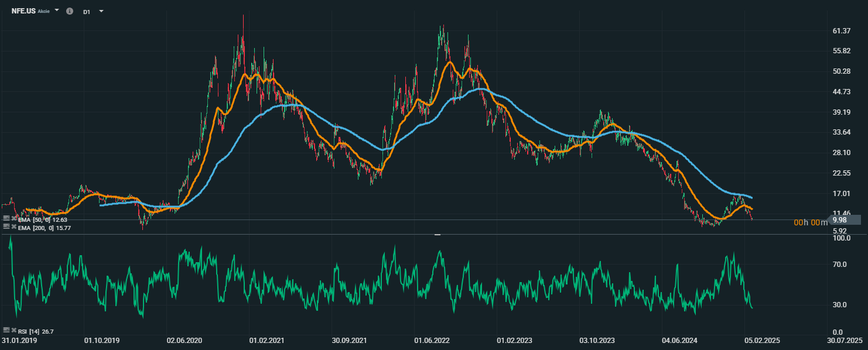Remove the EMA 50 indicator
The height and width of the screenshot is (350, 868).
(13, 218)
